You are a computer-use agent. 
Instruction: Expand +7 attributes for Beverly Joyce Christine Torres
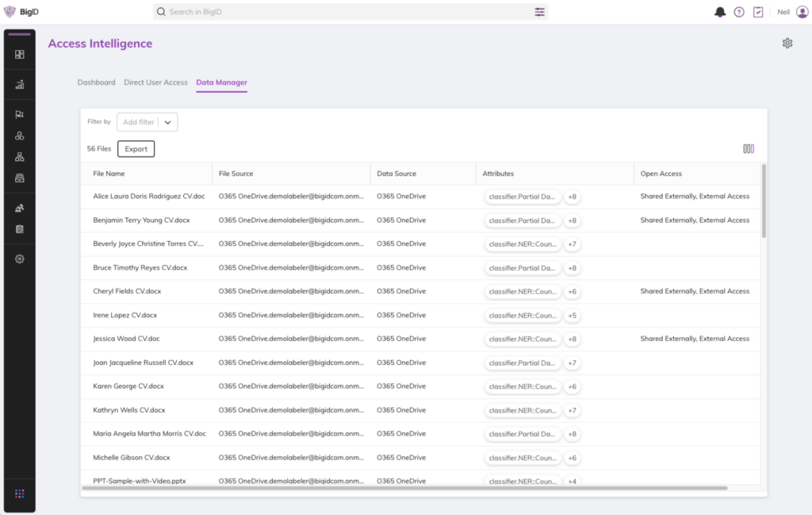click(573, 244)
